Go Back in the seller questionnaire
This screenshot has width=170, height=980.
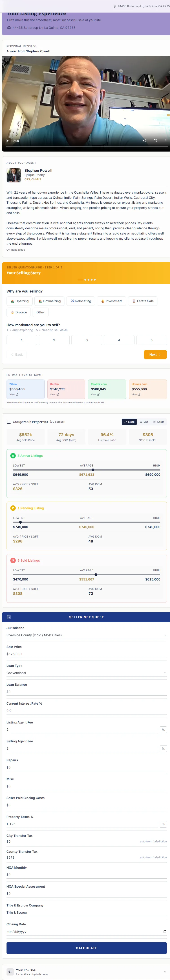[17, 355]
